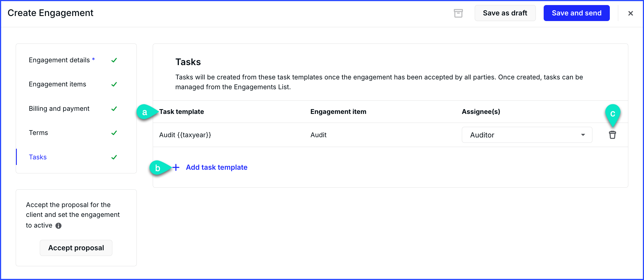Image resolution: width=644 pixels, height=280 pixels.
Task: Select the Tasks step in sidebar
Action: 38,157
